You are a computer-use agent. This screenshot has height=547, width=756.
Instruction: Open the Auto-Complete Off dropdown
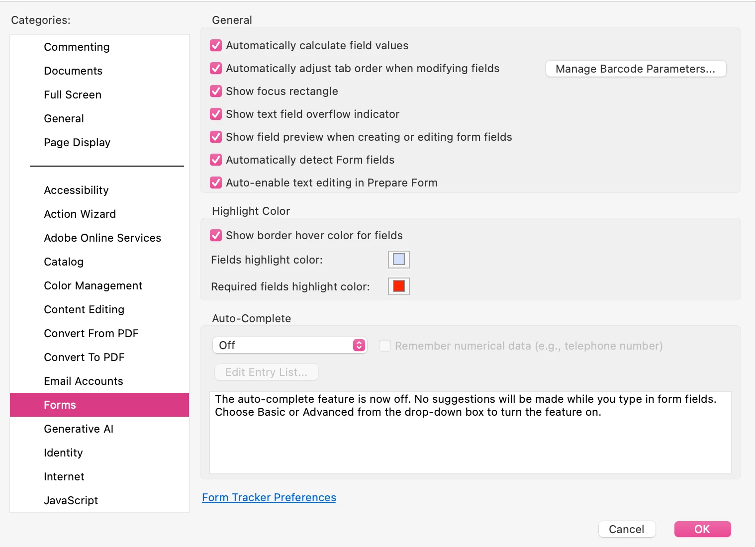(289, 346)
